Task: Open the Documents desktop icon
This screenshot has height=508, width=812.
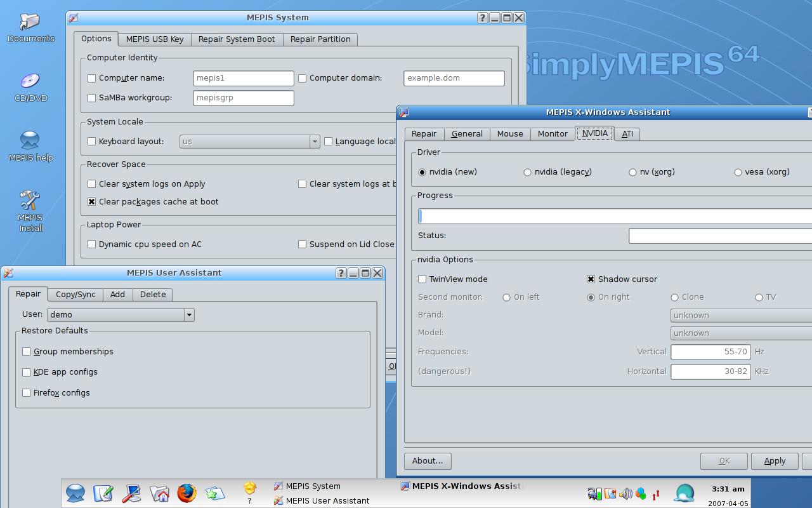Action: (x=30, y=28)
